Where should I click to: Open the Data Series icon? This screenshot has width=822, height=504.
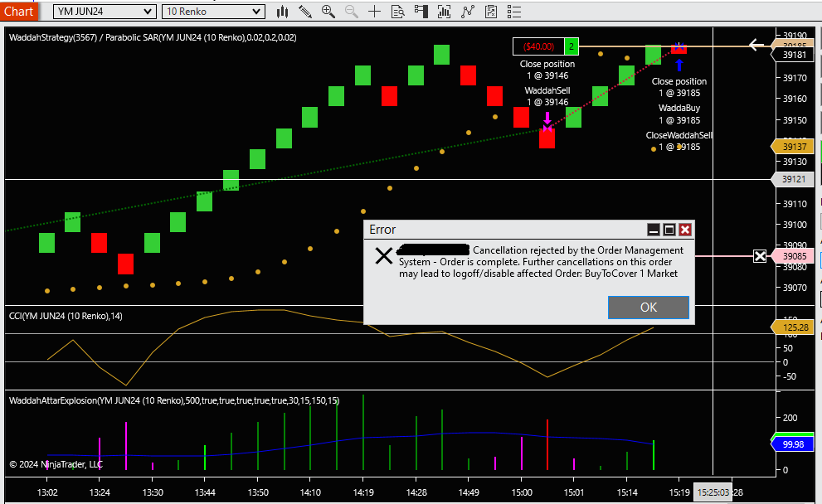(444, 12)
